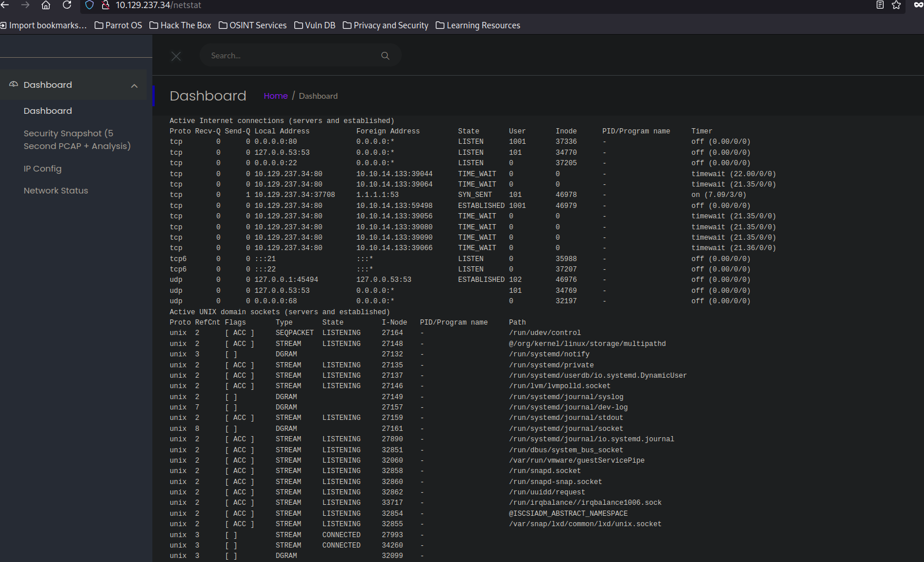The width and height of the screenshot is (924, 562).
Task: Open Security Snapshot PCAP Analysis page
Action: point(77,140)
